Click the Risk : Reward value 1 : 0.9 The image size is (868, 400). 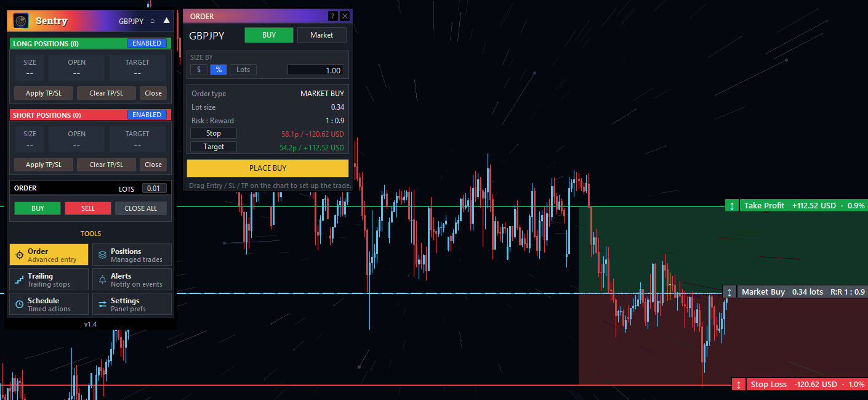coord(334,121)
